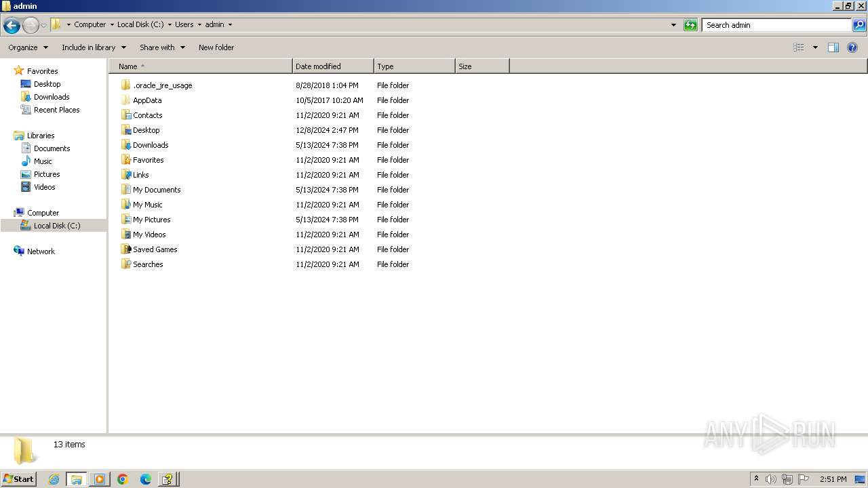The width and height of the screenshot is (868, 488).
Task: Navigate to Local Disk (C:) in breadcrumb
Action: pos(140,25)
